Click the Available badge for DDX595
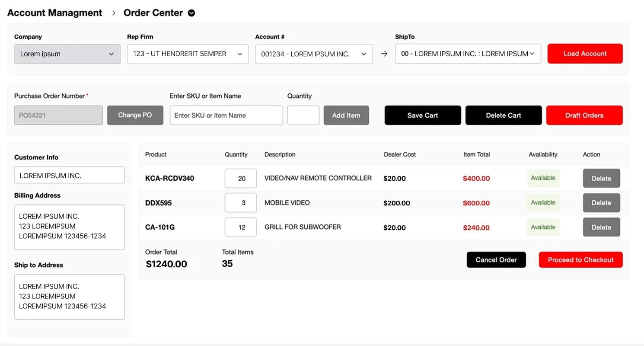644x346 pixels. [x=543, y=203]
